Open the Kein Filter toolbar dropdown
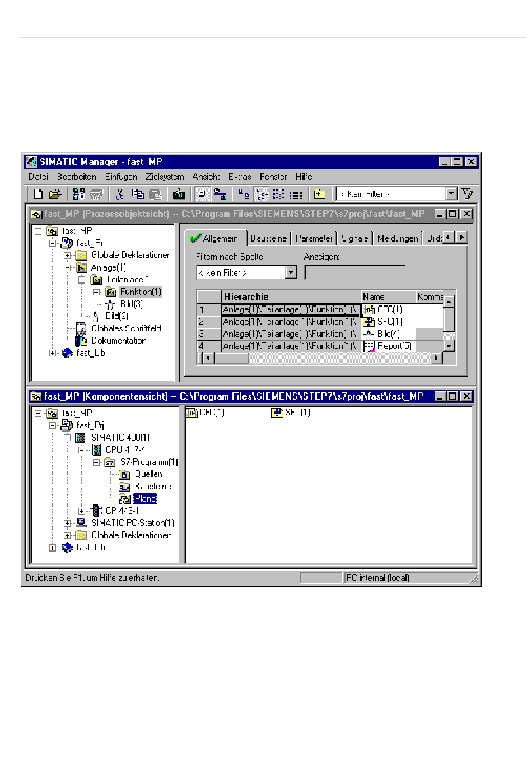 point(451,194)
